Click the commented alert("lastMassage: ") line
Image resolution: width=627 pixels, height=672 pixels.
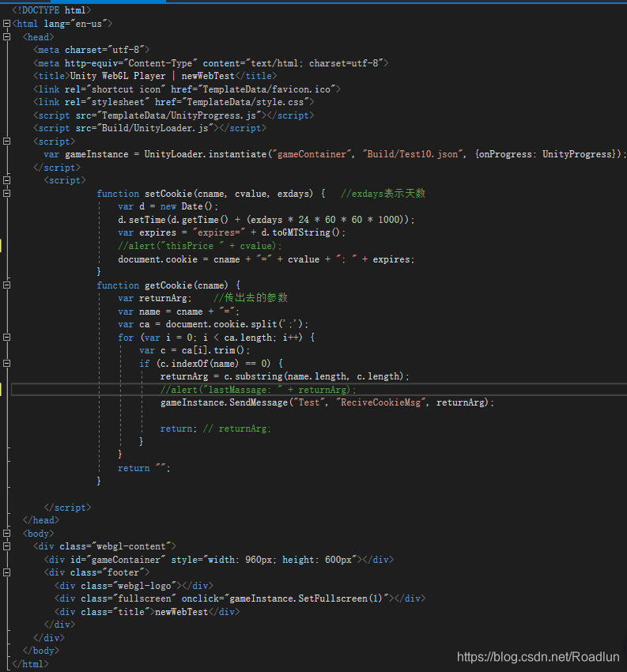click(258, 390)
